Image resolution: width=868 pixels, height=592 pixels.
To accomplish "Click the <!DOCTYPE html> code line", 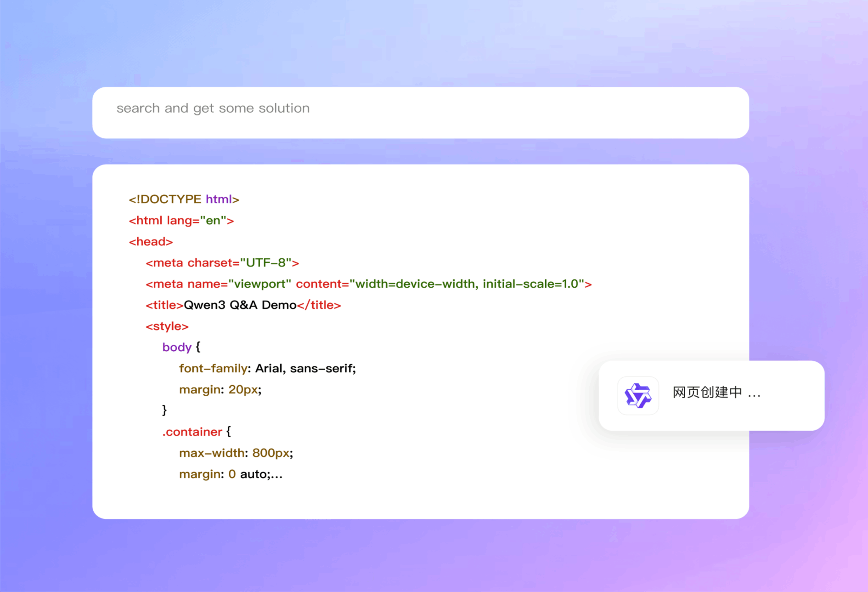I will click(x=184, y=199).
